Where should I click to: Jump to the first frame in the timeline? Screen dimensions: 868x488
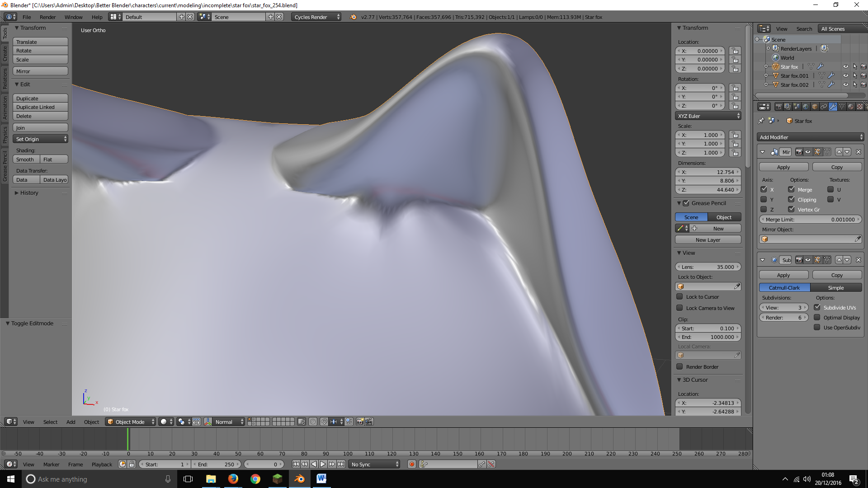coord(296,464)
